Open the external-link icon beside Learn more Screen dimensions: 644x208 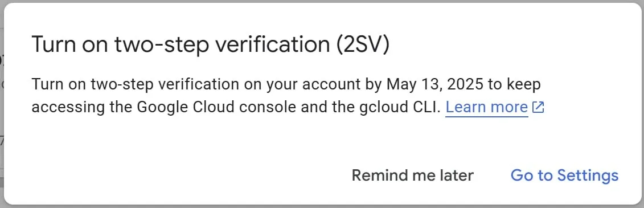[x=538, y=107]
